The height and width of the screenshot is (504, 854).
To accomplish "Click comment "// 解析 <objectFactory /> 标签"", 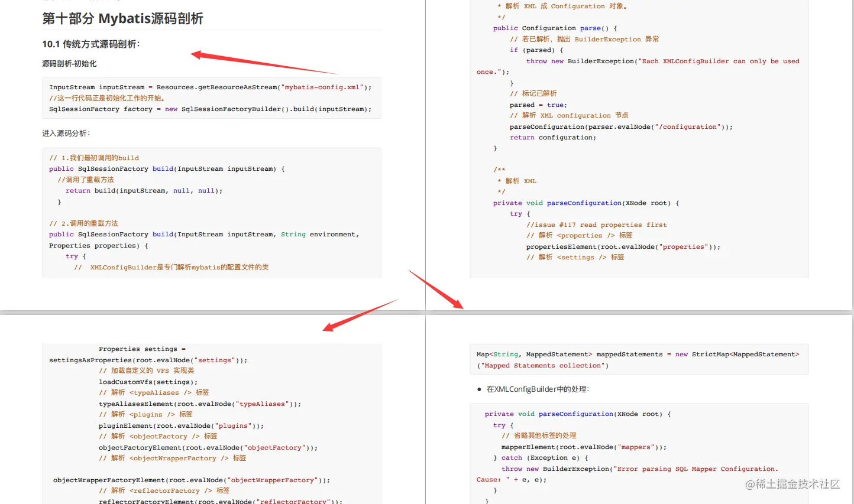I will pyautogui.click(x=158, y=437).
